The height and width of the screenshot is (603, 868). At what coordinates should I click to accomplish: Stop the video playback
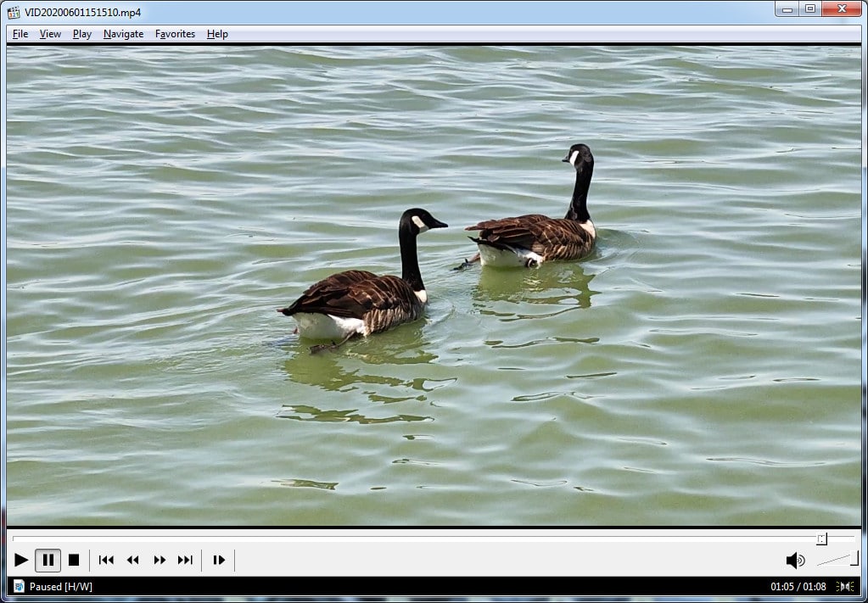pos(74,560)
